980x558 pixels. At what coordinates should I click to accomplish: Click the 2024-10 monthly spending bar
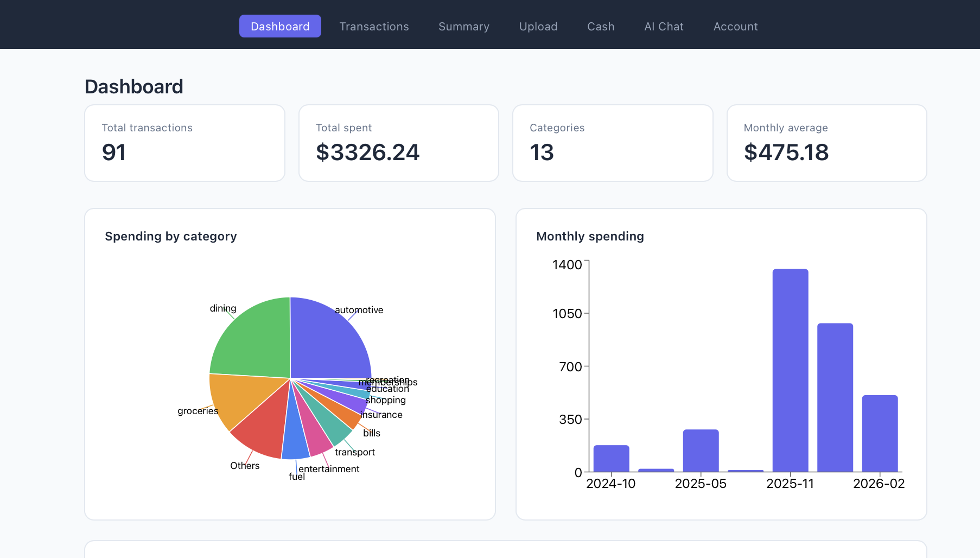pos(611,459)
